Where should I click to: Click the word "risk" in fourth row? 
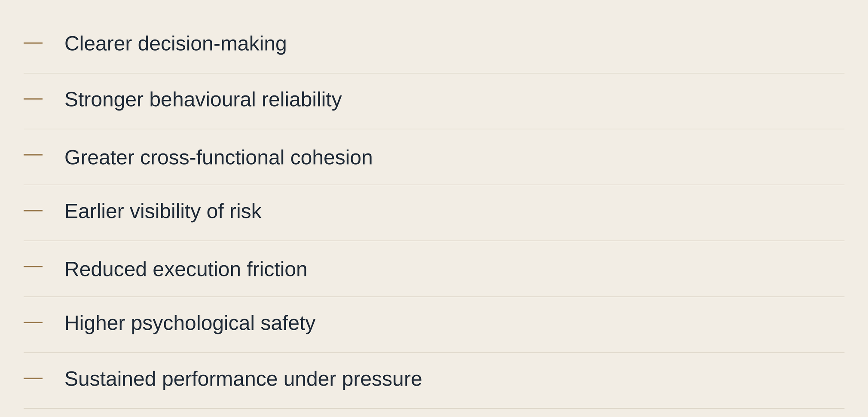click(x=245, y=212)
